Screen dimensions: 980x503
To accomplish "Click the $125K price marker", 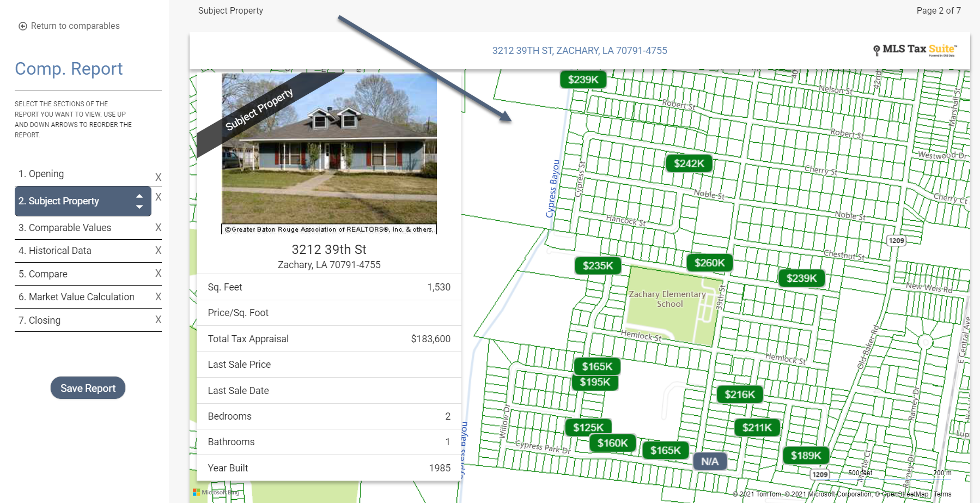I will point(588,427).
